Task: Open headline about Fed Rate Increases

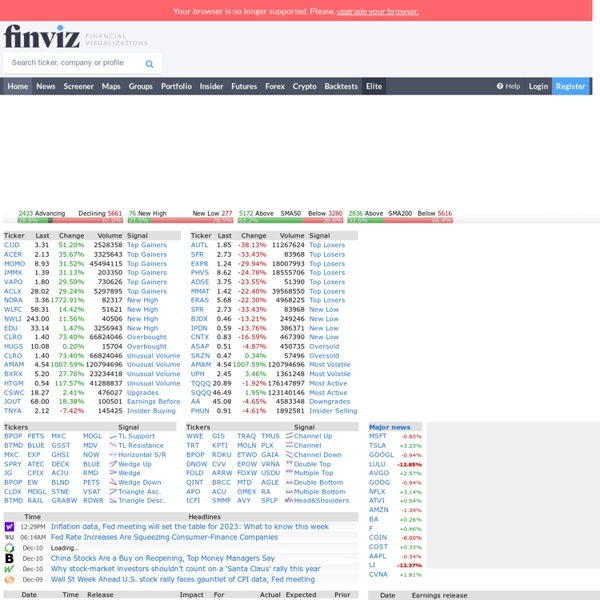Action: 164,537
